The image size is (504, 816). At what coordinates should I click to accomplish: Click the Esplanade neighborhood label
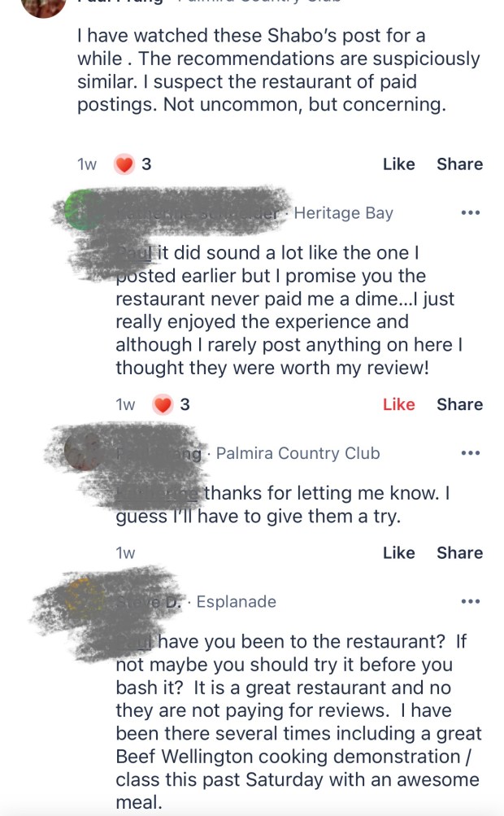236,602
